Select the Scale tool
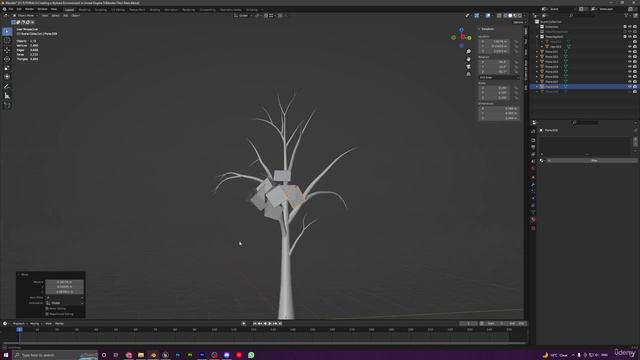This screenshot has height=360, width=640. [x=7, y=68]
